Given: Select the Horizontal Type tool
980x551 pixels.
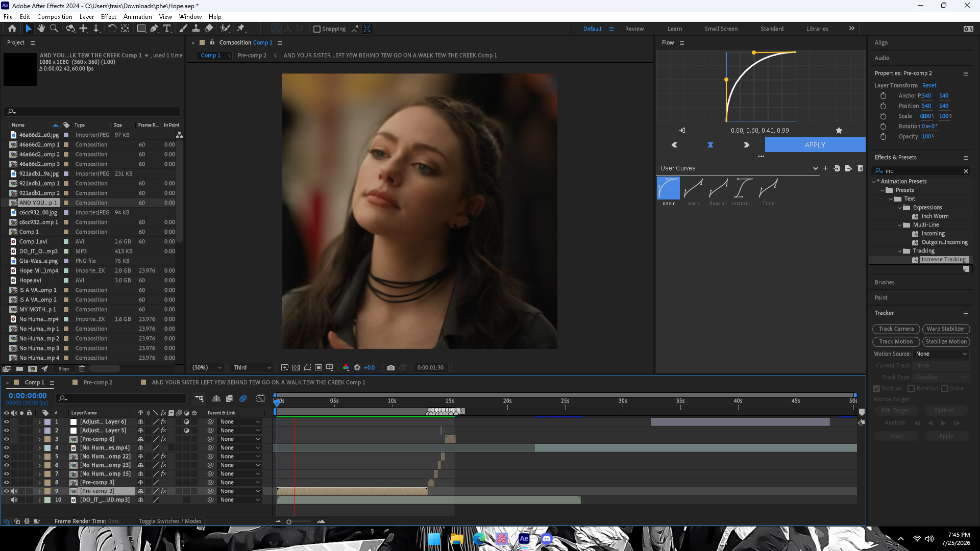Looking at the screenshot, I should click(167, 29).
